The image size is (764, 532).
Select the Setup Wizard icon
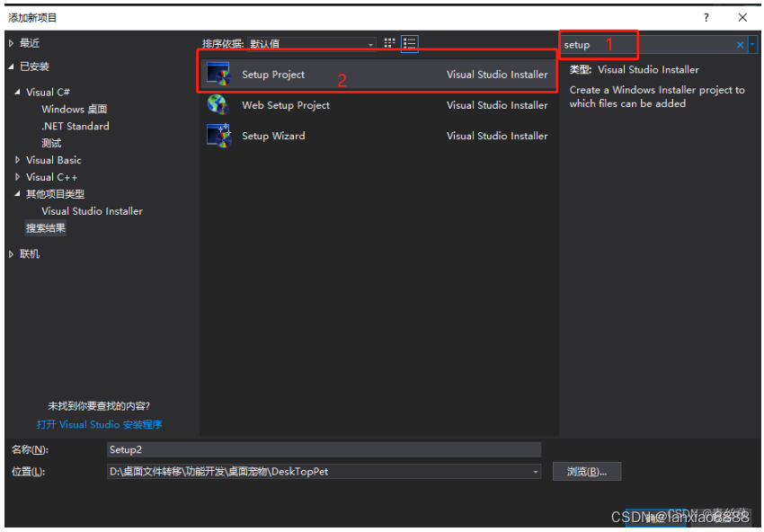click(218, 136)
